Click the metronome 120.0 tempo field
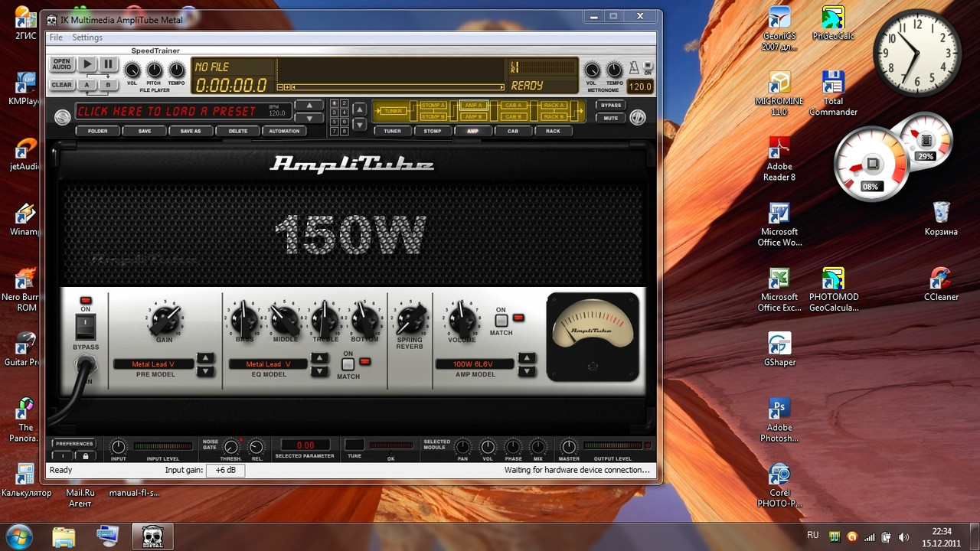Screen dimensions: 980x551 pos(640,86)
